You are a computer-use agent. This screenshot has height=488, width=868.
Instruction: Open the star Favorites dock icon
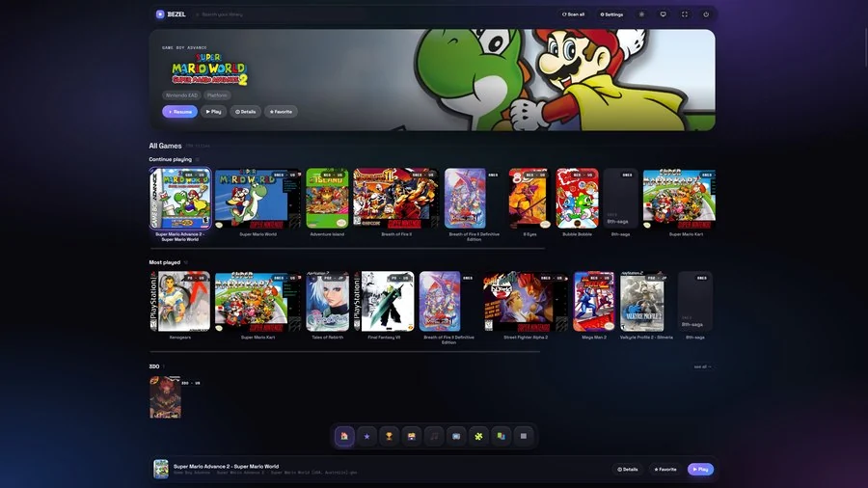(366, 436)
